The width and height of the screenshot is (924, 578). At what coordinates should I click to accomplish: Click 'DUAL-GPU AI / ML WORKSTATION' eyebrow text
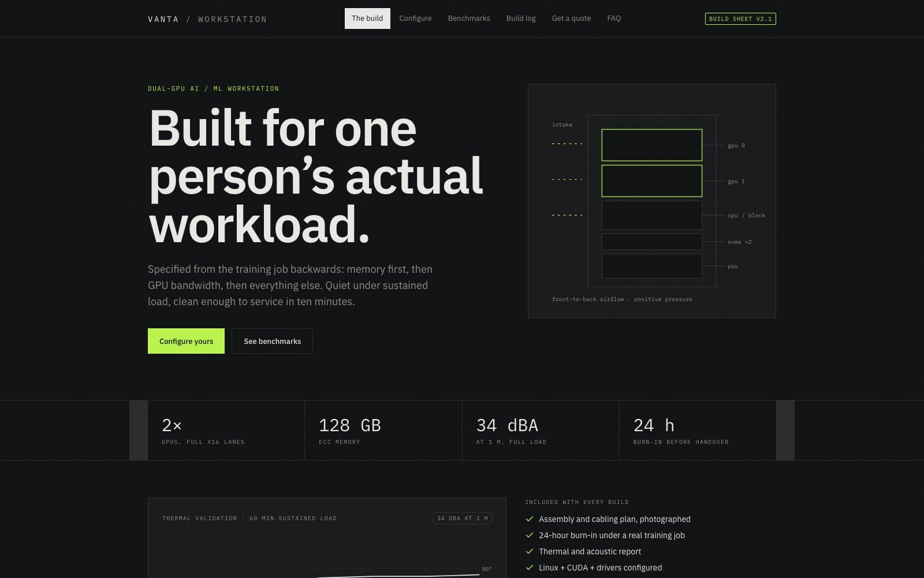tap(213, 88)
